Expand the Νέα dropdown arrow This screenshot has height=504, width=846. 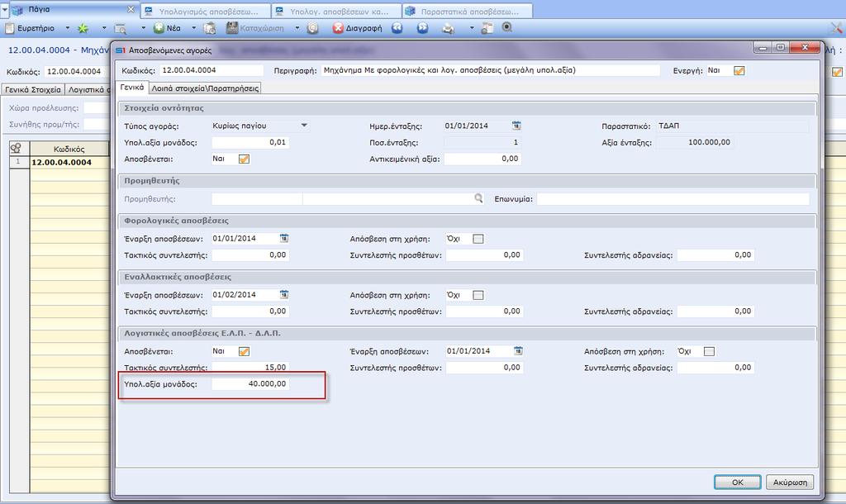[x=193, y=28]
